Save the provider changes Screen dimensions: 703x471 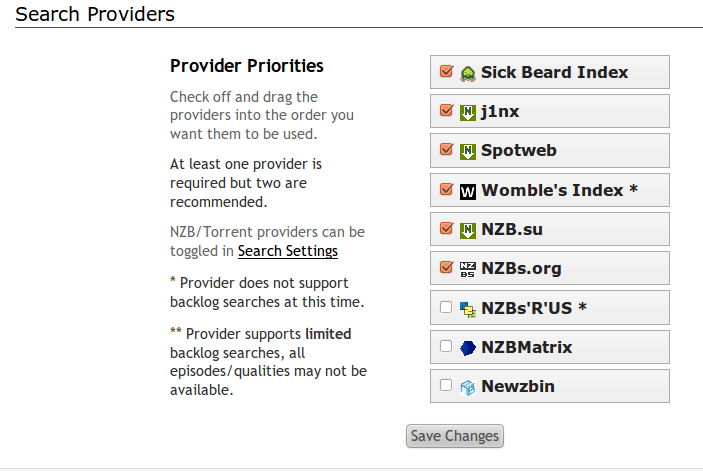point(454,436)
